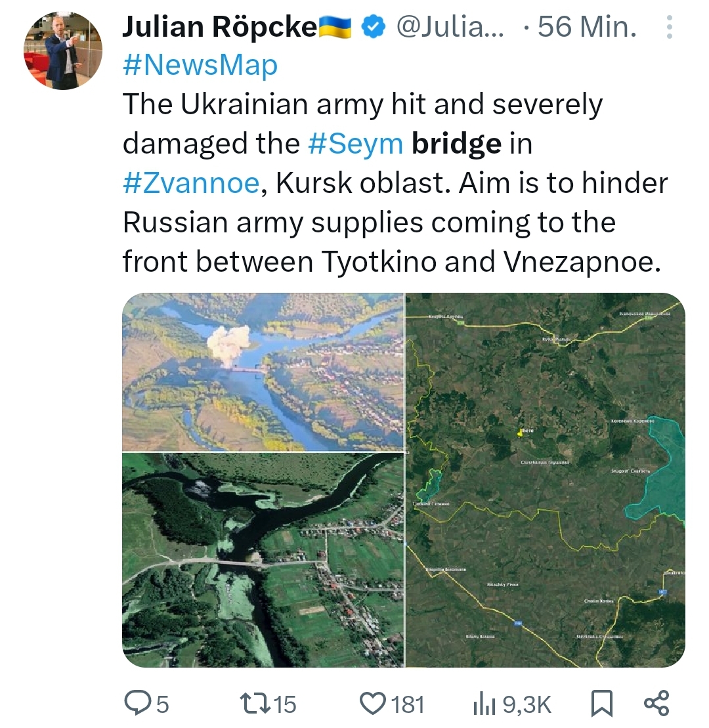View tweet analytics bar chart icon
The width and height of the screenshot is (709, 728).
click(x=484, y=704)
